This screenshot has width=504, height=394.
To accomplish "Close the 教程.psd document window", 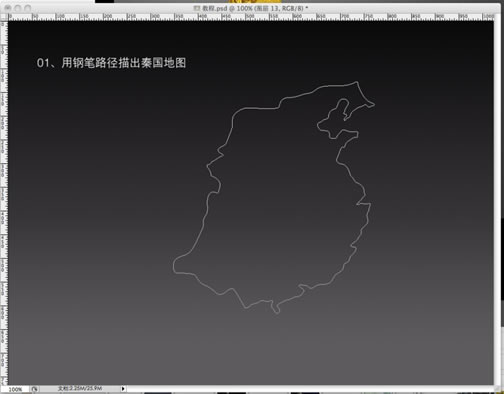I will pyautogui.click(x=8, y=8).
